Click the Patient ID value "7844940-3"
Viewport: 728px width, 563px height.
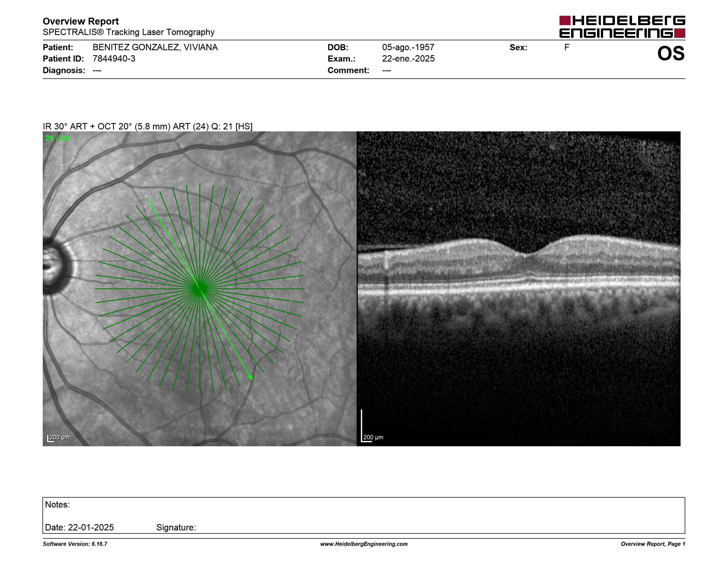click(114, 59)
